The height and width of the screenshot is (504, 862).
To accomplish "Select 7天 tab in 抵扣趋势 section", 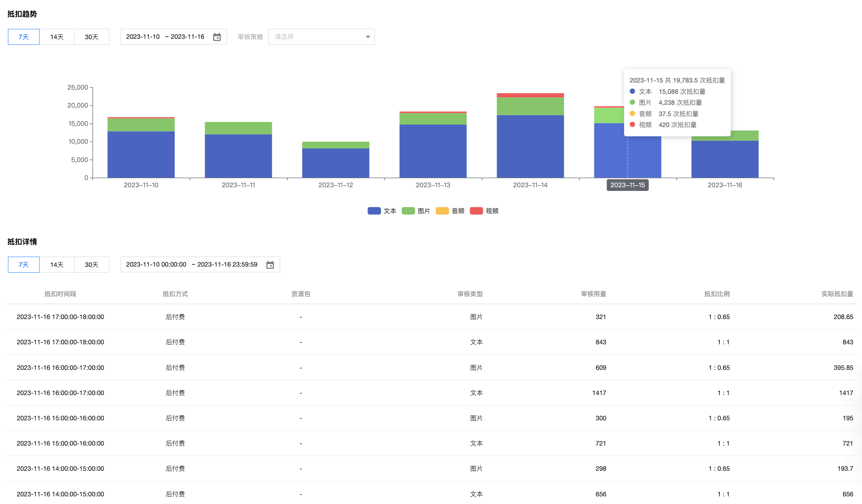I will [x=24, y=37].
